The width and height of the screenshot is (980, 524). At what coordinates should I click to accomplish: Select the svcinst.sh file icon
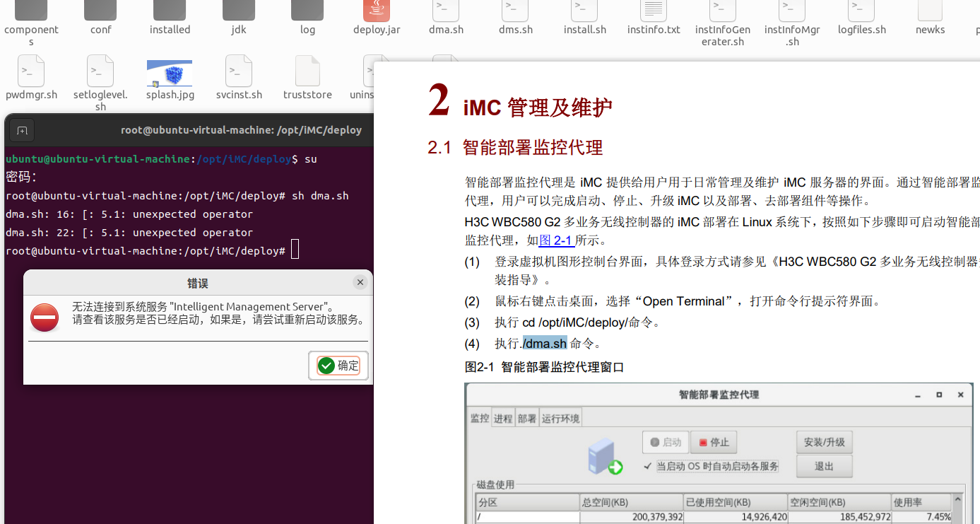coord(239,71)
